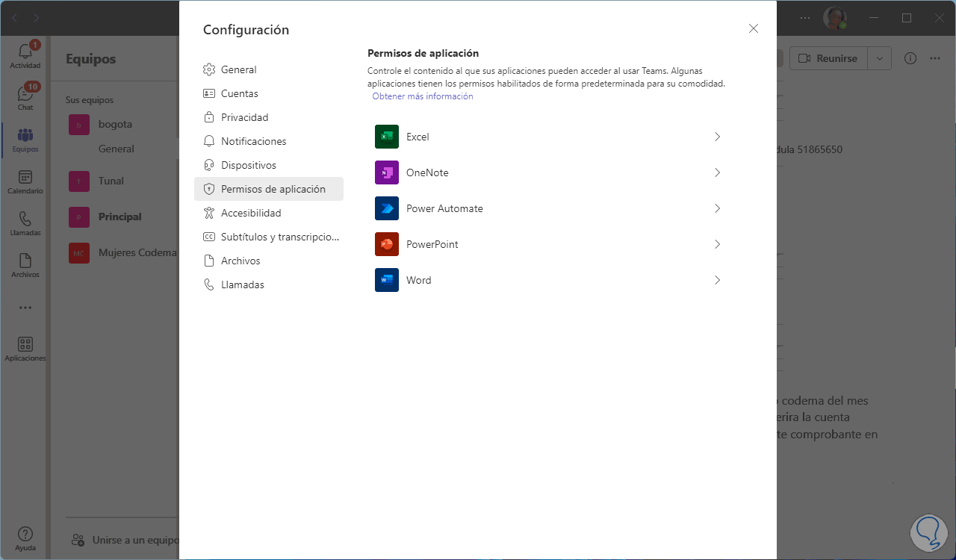
Task: Open the Aplicaciones store icon
Action: tap(25, 348)
